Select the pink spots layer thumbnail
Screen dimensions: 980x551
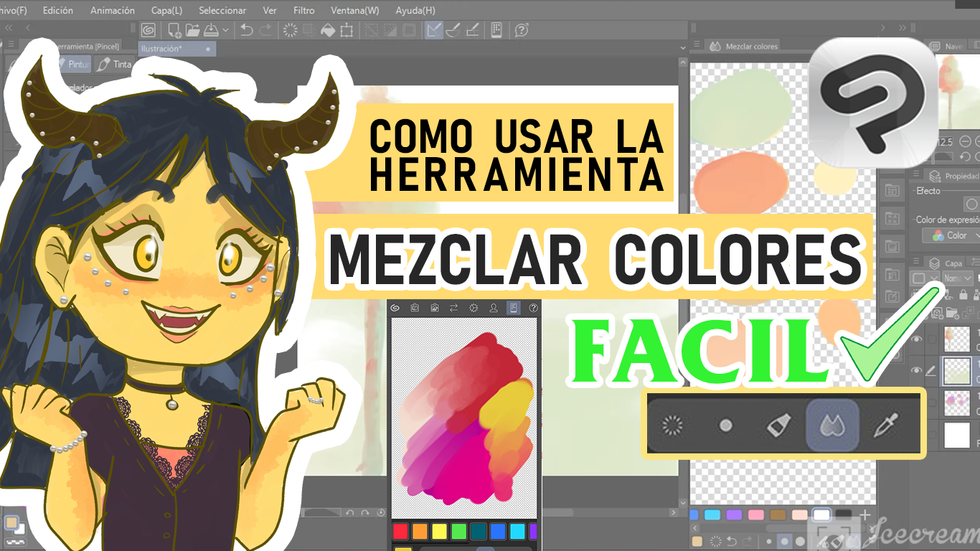(957, 403)
